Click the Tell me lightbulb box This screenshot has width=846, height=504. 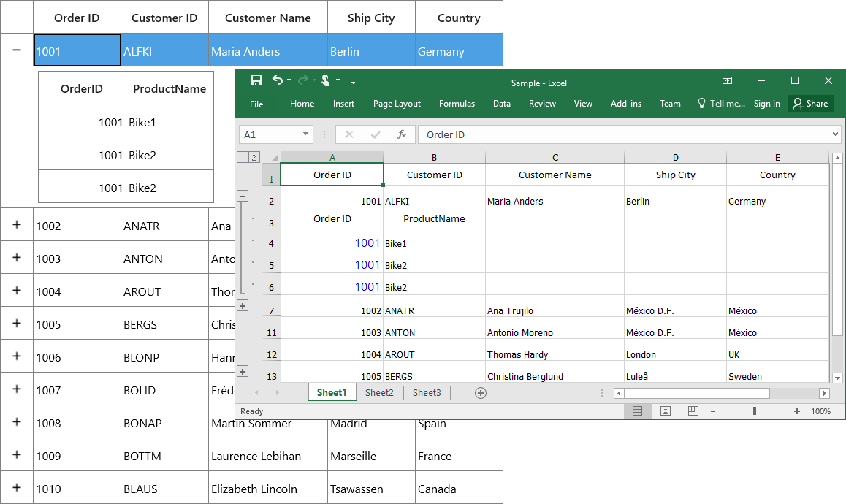pyautogui.click(x=721, y=103)
